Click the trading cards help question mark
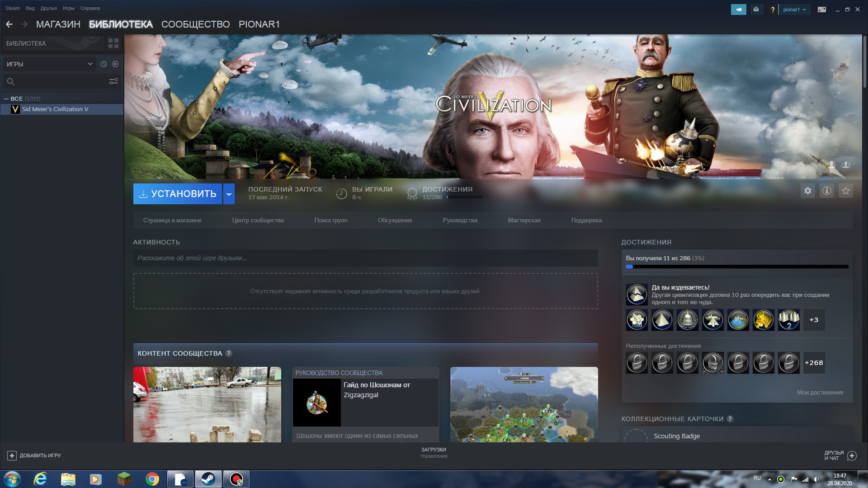 pyautogui.click(x=730, y=419)
